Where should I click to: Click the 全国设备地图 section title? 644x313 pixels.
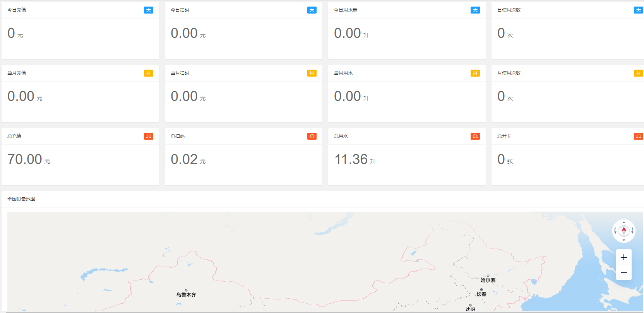point(21,199)
